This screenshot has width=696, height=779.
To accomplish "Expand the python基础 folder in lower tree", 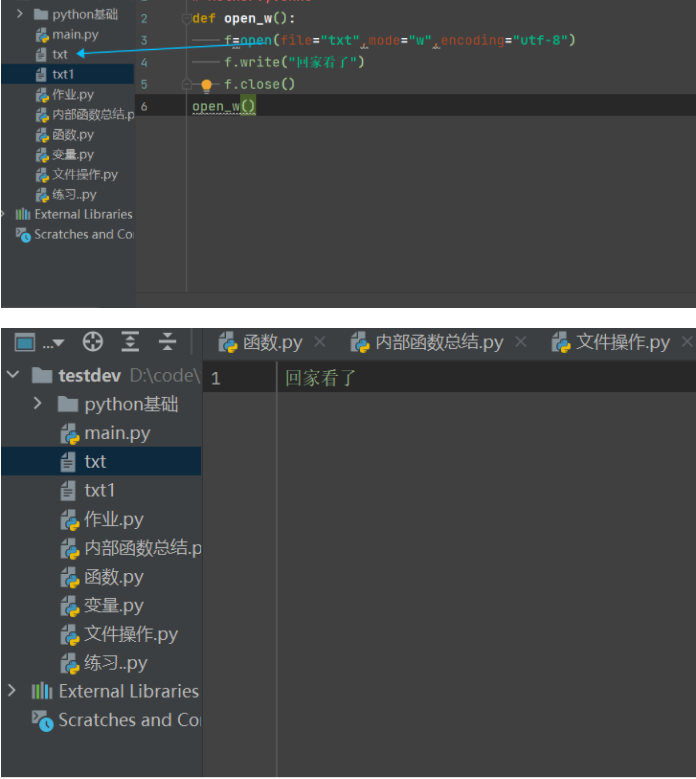I will tap(37, 403).
